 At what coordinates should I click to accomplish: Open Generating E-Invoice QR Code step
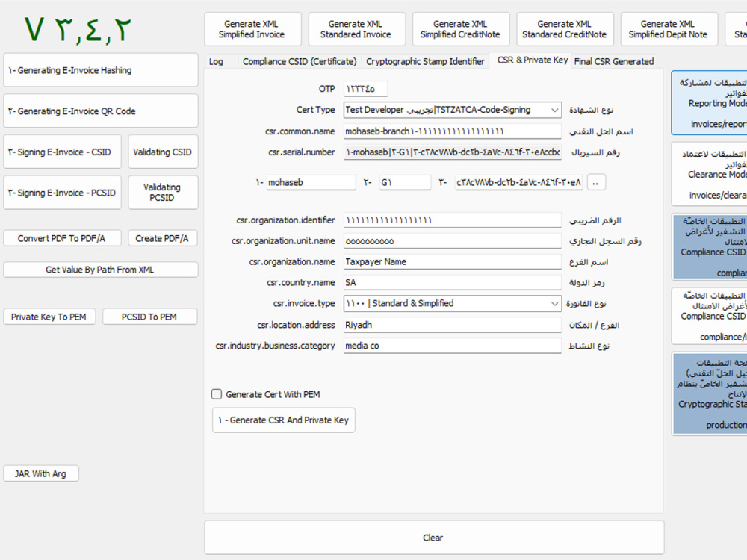coord(101,111)
